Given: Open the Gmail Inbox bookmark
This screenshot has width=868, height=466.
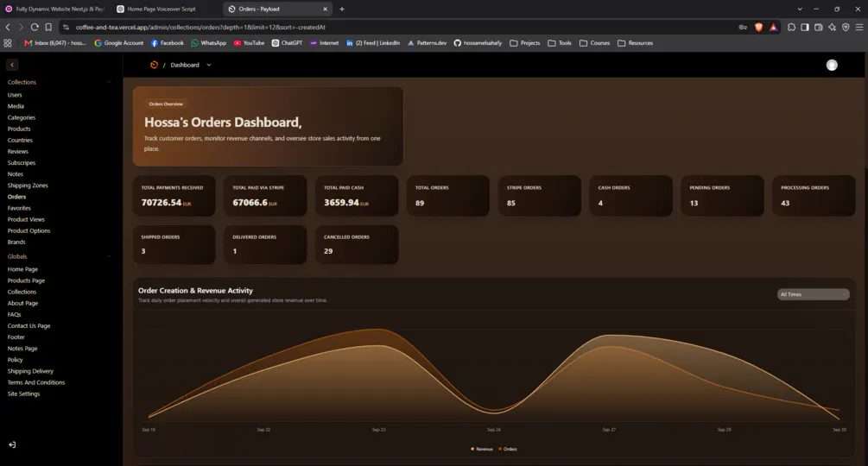Looking at the screenshot, I should coord(55,43).
